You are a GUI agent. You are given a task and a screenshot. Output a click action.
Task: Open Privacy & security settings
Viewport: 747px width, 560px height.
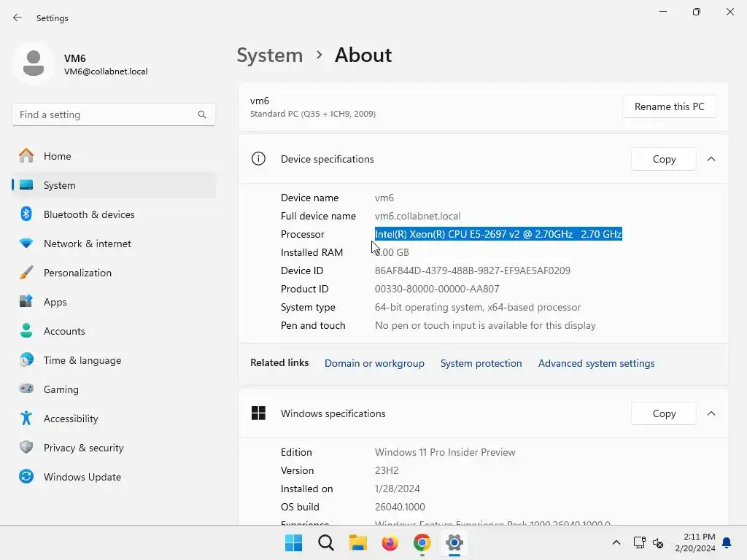tap(114, 448)
